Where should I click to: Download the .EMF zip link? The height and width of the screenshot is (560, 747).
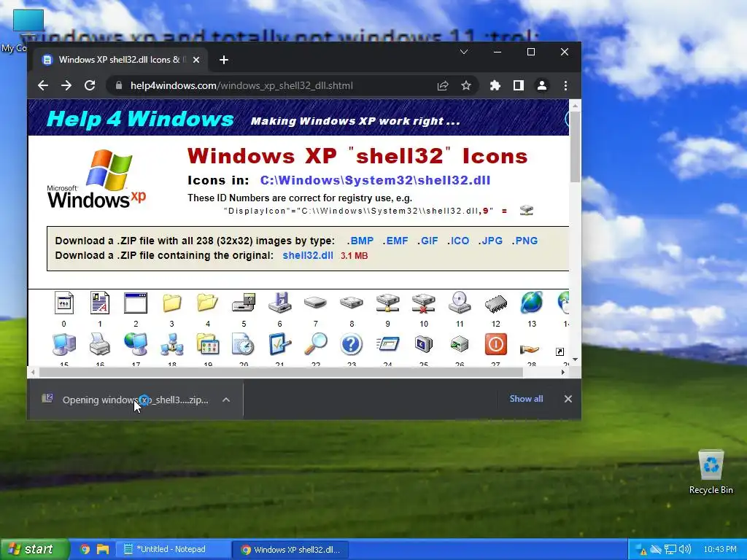tap(395, 241)
